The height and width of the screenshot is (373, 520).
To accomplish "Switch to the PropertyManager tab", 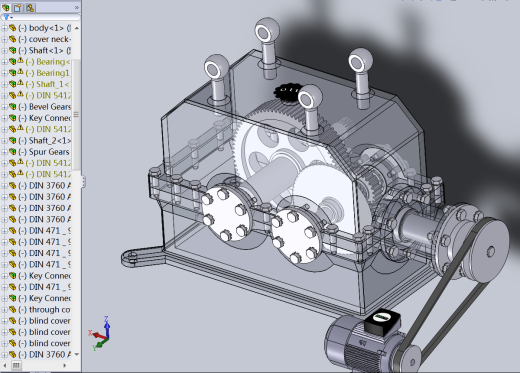I will pyautogui.click(x=18, y=7).
